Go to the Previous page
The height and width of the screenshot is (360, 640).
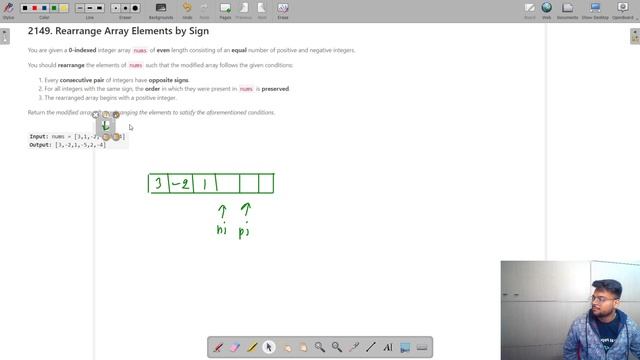[x=244, y=10]
